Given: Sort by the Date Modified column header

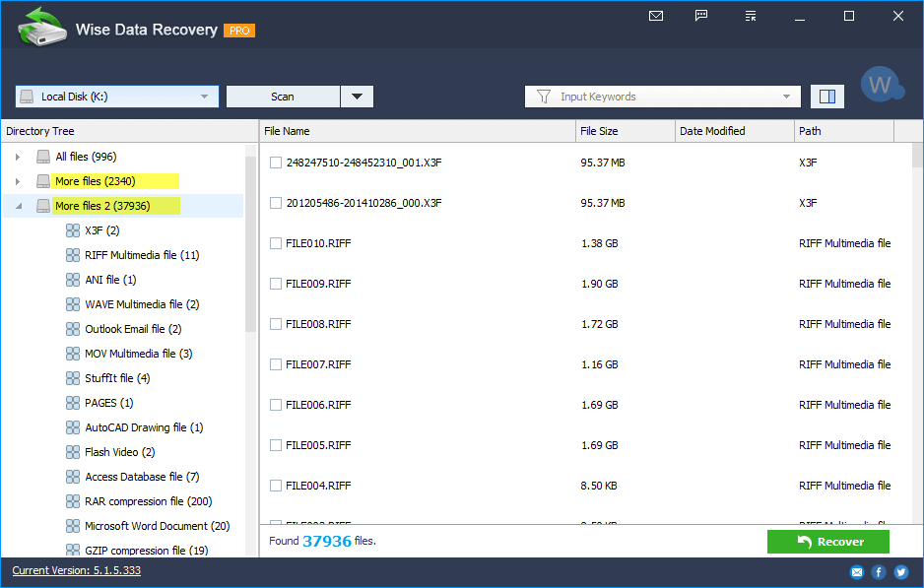Looking at the screenshot, I should point(734,131).
